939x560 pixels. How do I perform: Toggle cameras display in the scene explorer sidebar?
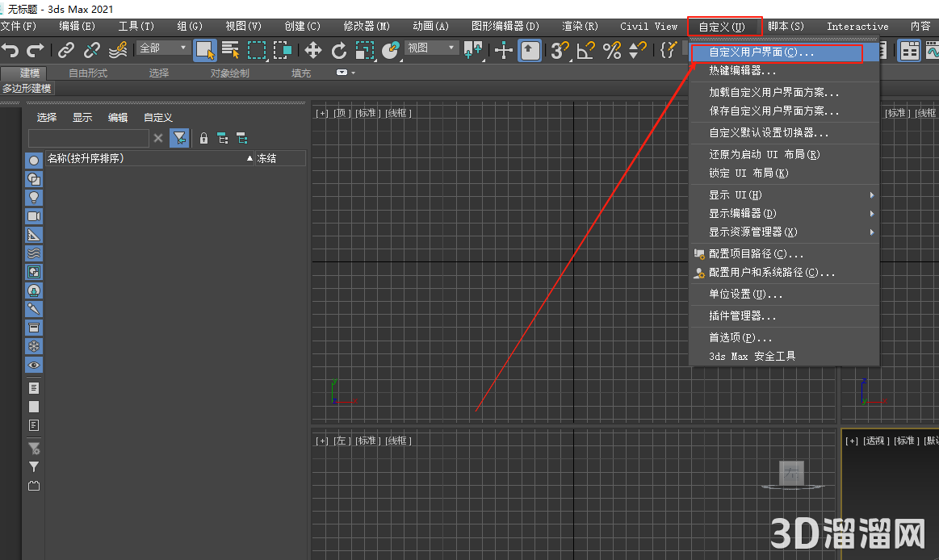34,215
